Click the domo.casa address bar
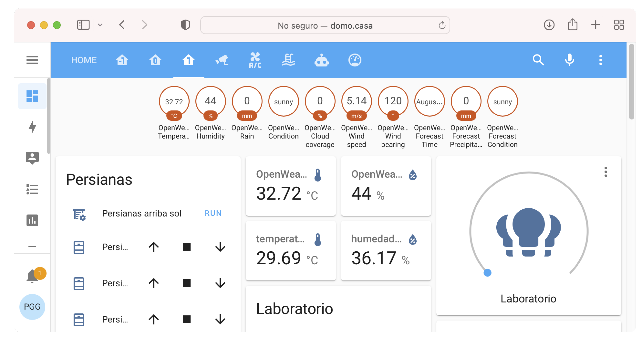 coord(325,25)
